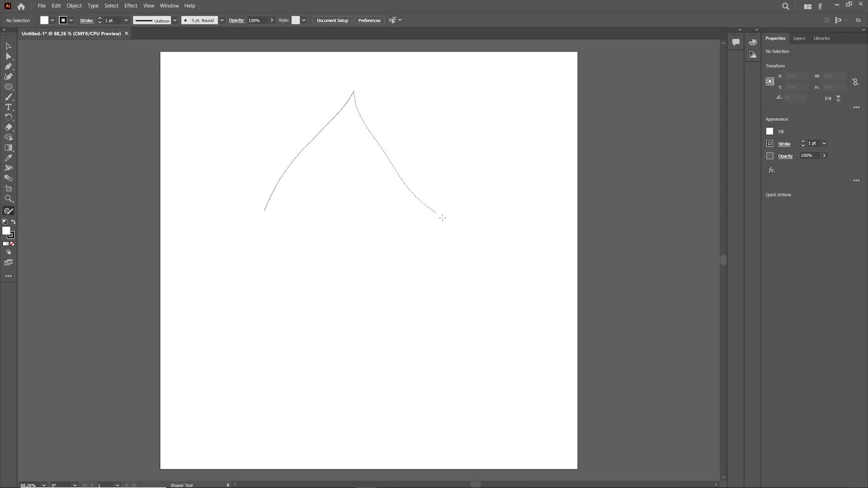Swap fill and stroke colors
868x488 pixels.
point(13,222)
